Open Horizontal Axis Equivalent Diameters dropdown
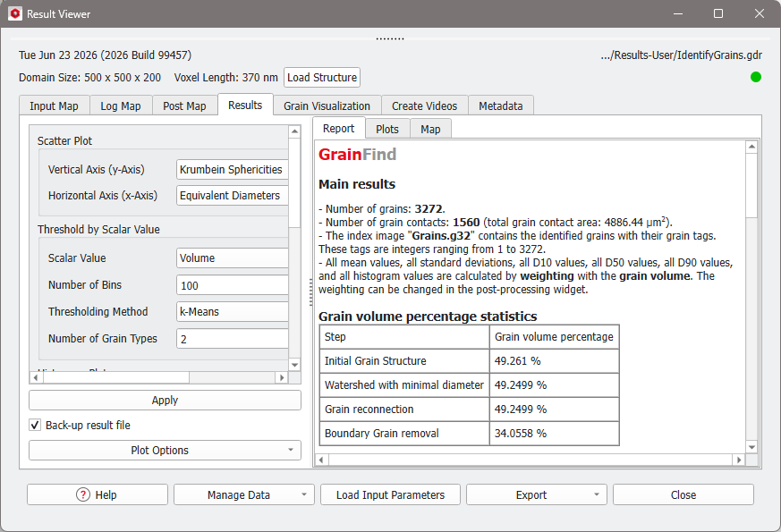 pyautogui.click(x=232, y=196)
